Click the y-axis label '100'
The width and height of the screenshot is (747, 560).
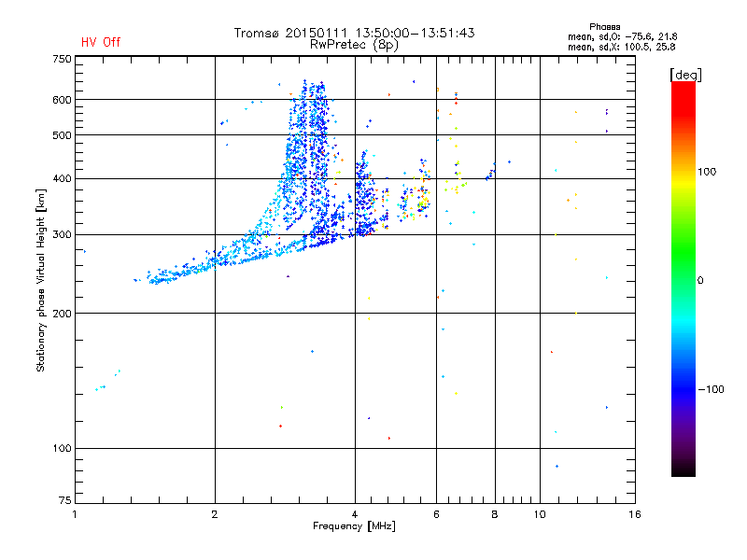click(62, 449)
